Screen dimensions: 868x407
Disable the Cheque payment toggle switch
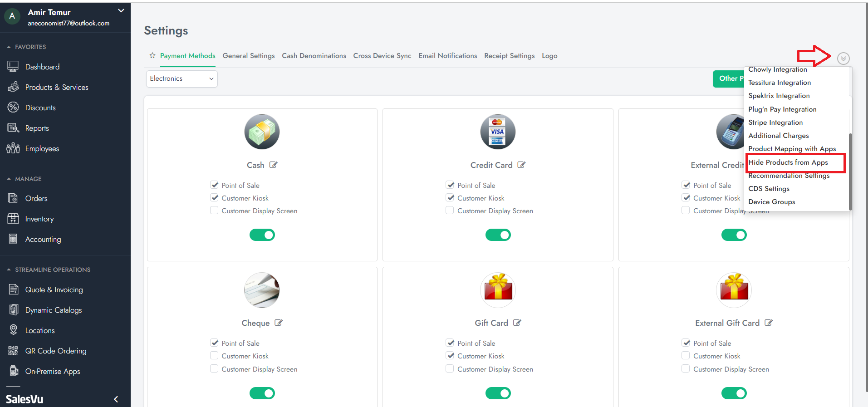(262, 393)
